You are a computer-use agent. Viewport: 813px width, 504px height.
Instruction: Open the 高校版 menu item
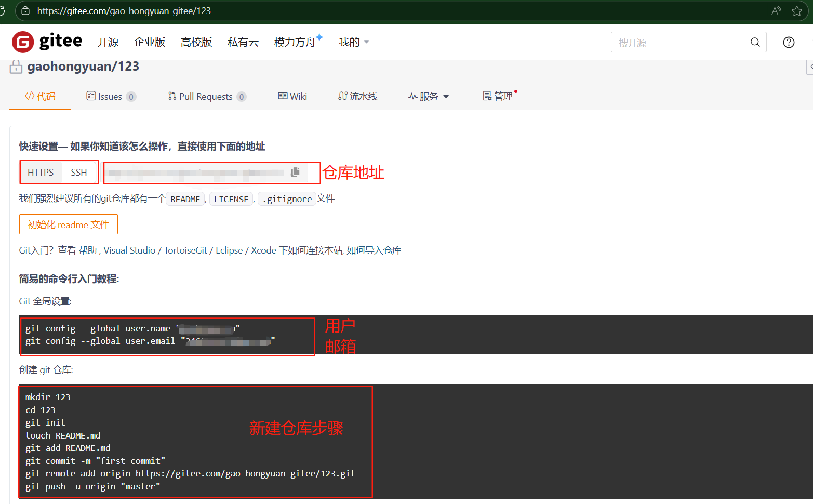pyautogui.click(x=196, y=42)
